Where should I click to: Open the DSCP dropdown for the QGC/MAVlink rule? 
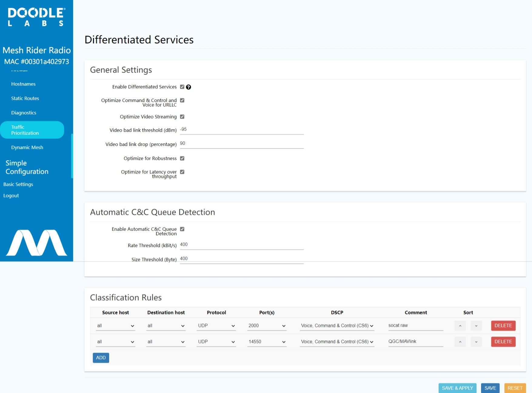pyautogui.click(x=337, y=342)
